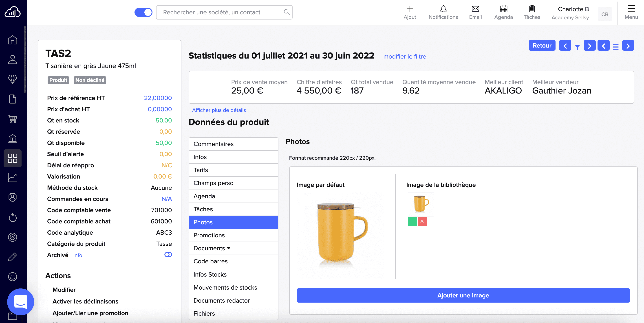Switch to the Tarifs tab
The height and width of the screenshot is (323, 644).
(x=233, y=170)
